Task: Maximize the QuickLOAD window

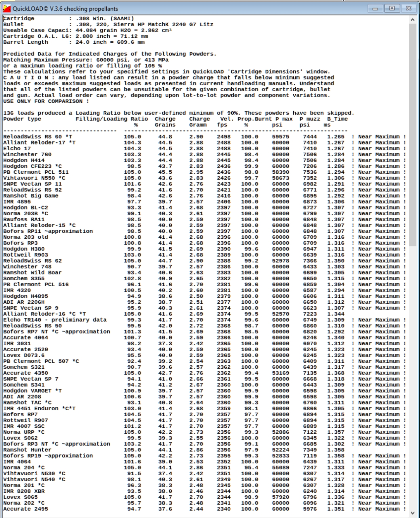Action: click(x=392, y=9)
